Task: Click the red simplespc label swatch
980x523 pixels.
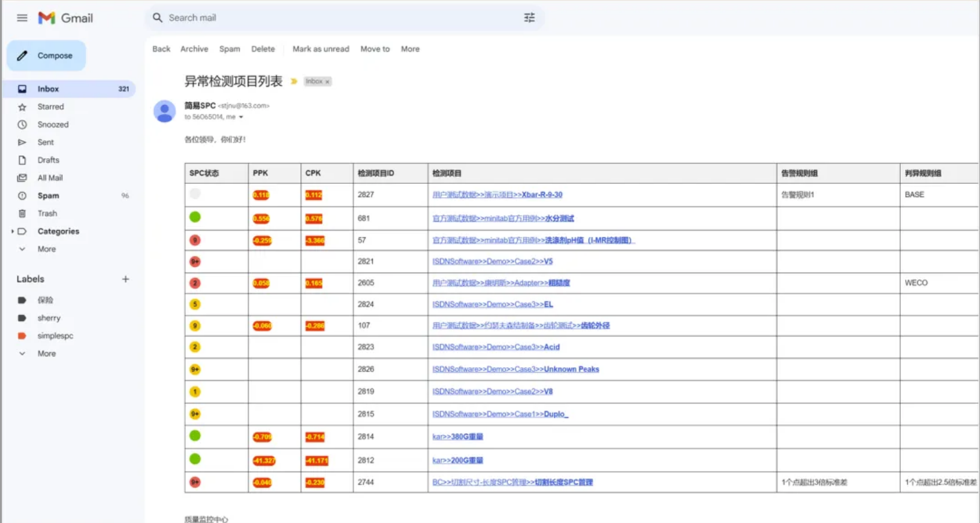Action: click(22, 336)
